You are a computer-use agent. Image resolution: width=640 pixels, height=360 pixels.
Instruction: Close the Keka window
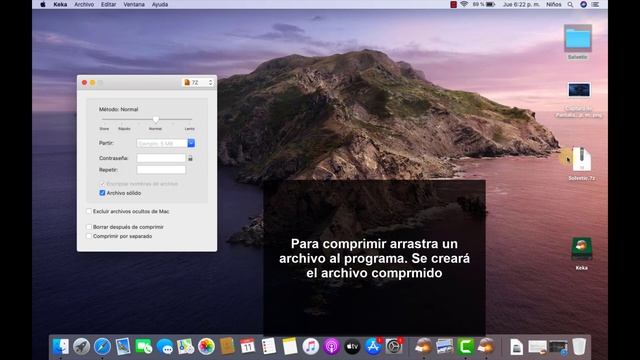[84, 82]
